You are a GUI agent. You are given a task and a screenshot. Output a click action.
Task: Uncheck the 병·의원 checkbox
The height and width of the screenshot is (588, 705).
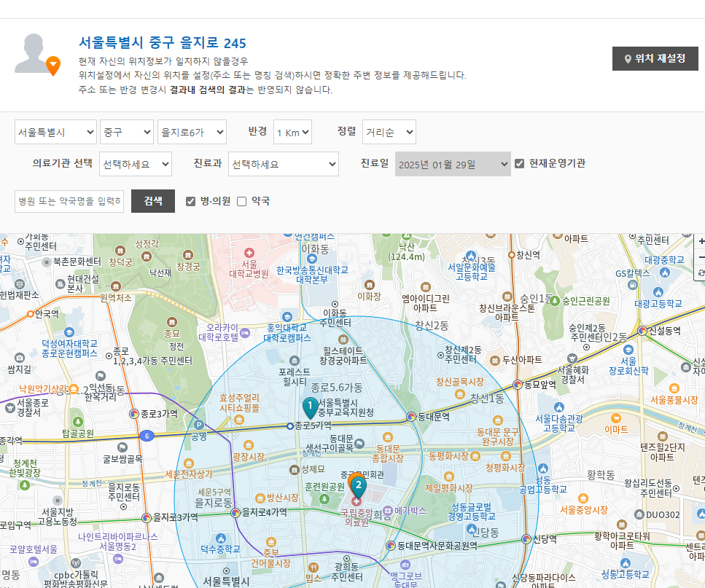(x=190, y=201)
